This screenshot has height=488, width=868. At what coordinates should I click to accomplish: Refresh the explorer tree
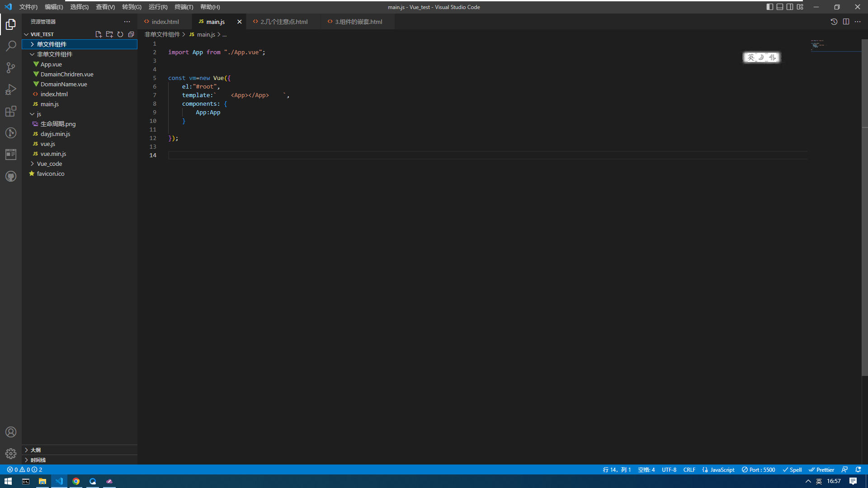pos(120,34)
